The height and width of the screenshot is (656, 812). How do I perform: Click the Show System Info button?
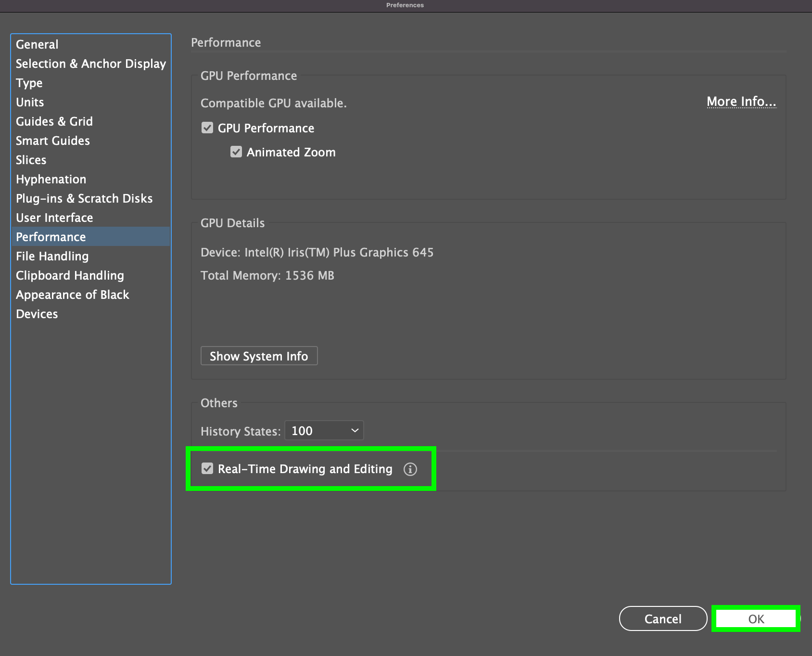click(259, 356)
